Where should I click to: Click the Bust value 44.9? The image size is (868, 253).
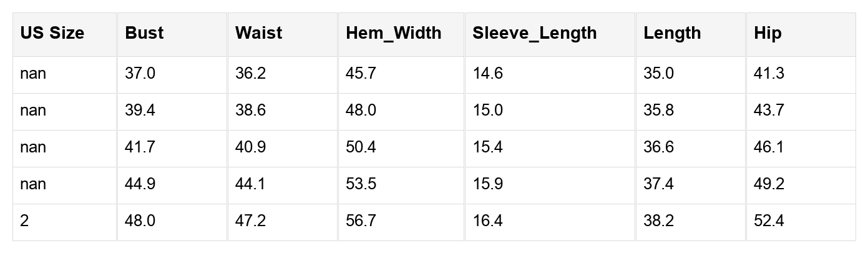[x=140, y=184]
